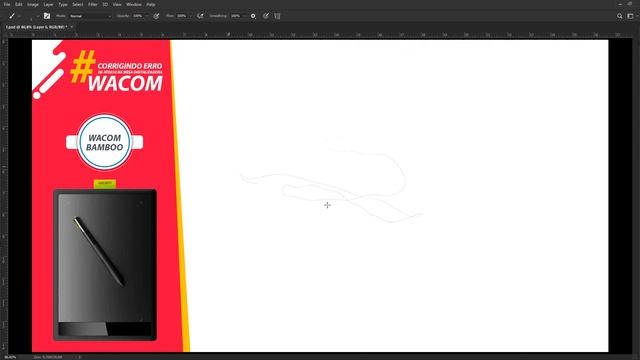This screenshot has height=360, width=640.
Task: Toggle the Brush Settings panel icon
Action: click(47, 16)
